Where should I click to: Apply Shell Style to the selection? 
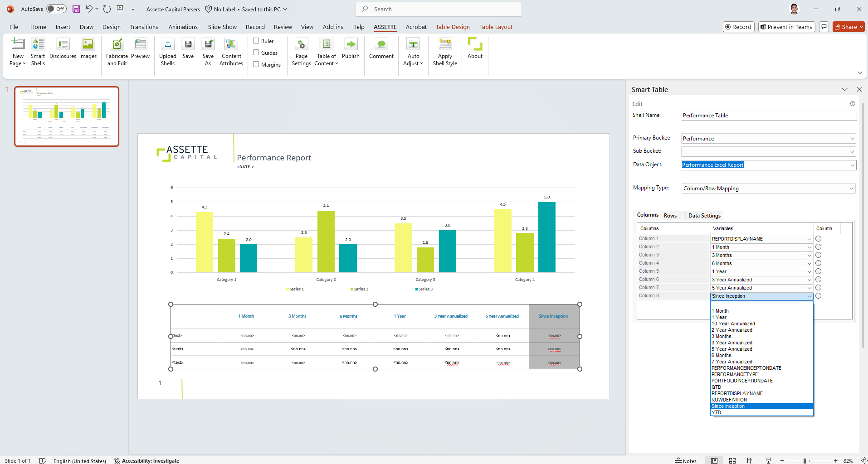445,52
